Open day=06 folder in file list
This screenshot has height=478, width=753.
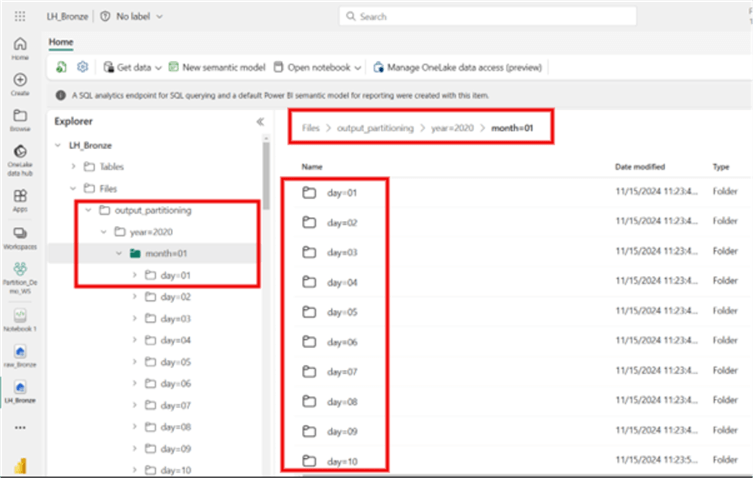342,342
